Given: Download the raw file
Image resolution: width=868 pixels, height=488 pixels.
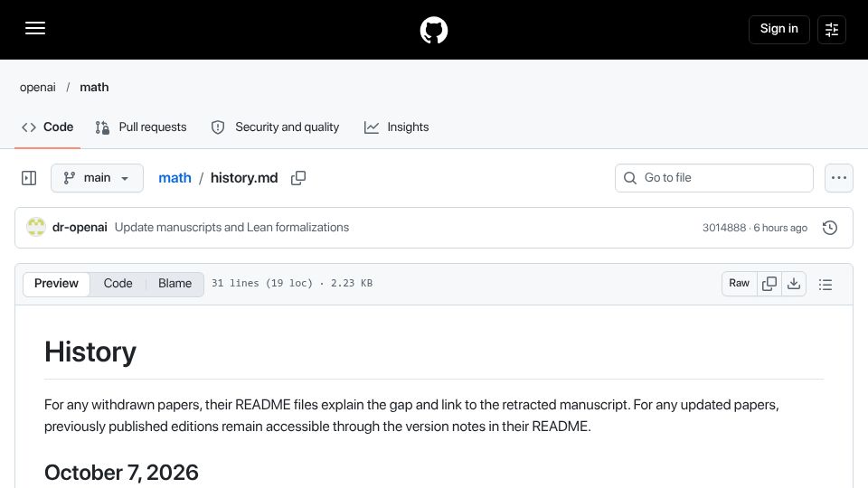Looking at the screenshot, I should 794,284.
